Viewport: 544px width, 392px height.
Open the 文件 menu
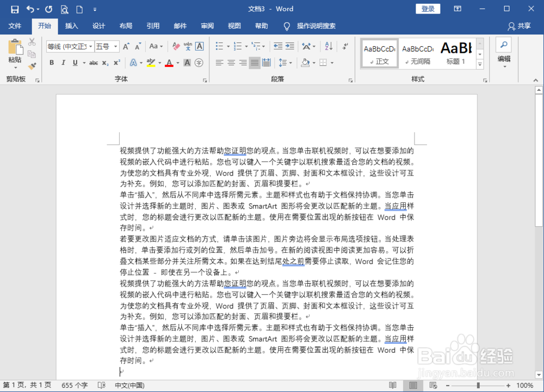coord(15,26)
